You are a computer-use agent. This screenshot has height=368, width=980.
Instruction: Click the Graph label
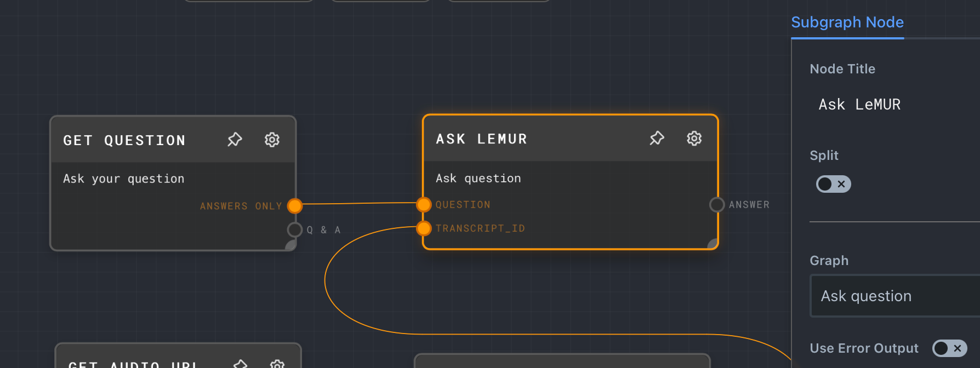(x=829, y=261)
